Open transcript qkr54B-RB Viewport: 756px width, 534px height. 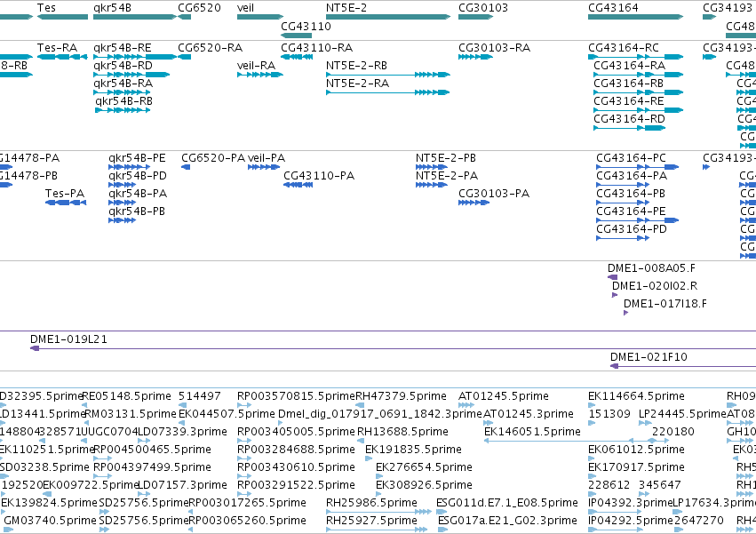[123, 110]
